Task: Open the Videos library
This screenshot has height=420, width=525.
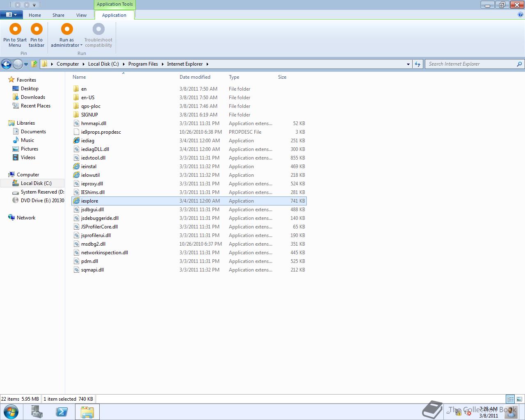Action: click(x=28, y=157)
